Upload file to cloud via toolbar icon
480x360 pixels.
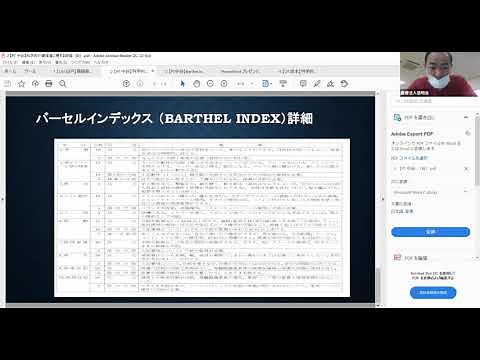35,84
